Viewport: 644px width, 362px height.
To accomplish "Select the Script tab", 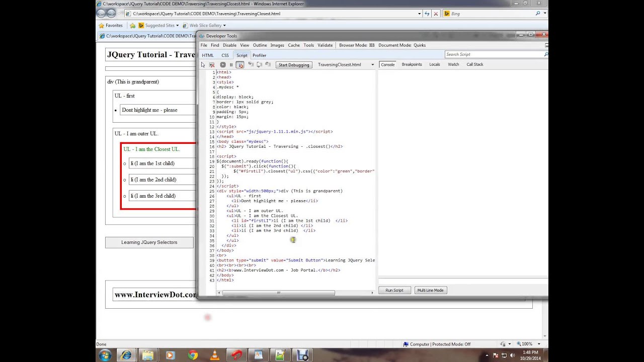I will (242, 55).
